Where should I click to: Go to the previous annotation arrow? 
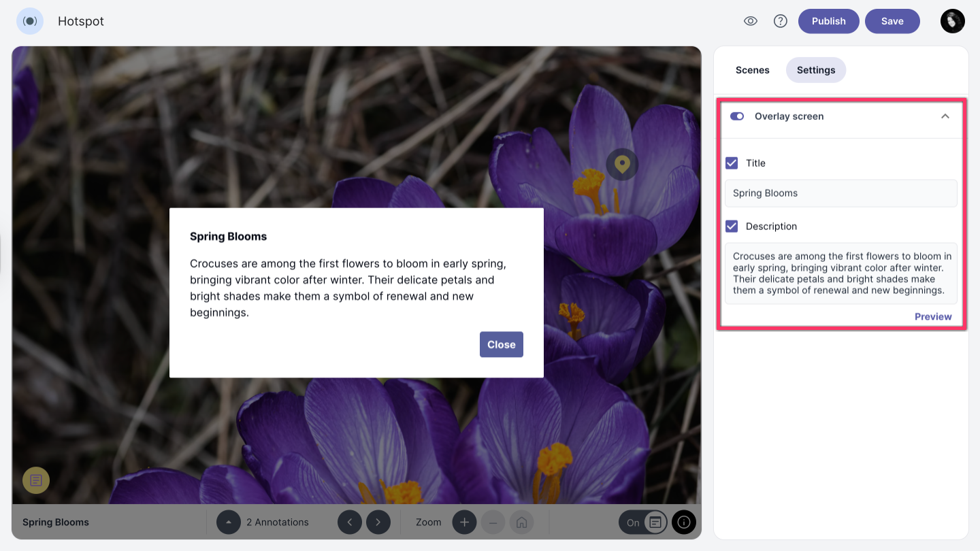pos(350,522)
